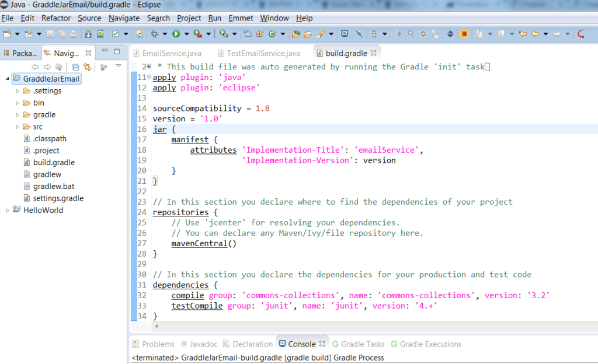Click the Save All icon
Viewport: 598px width, 364px height.
click(62, 34)
